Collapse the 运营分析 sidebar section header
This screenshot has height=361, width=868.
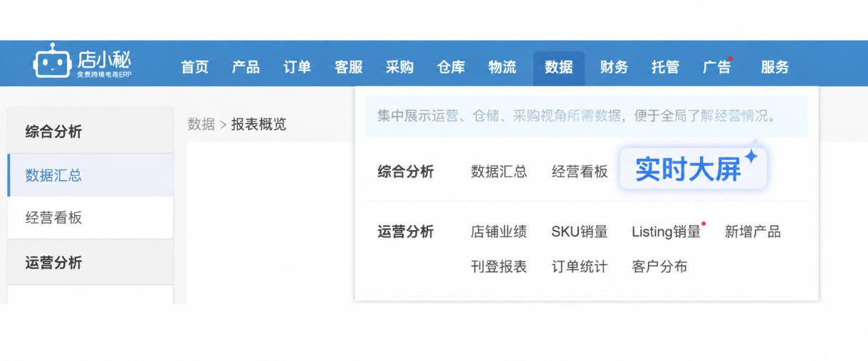coord(90,262)
